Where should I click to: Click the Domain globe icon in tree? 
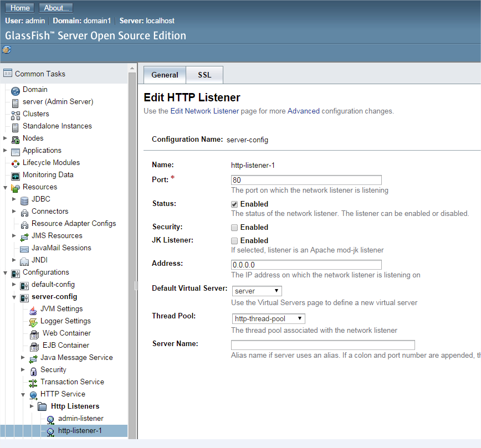pyautogui.click(x=16, y=90)
